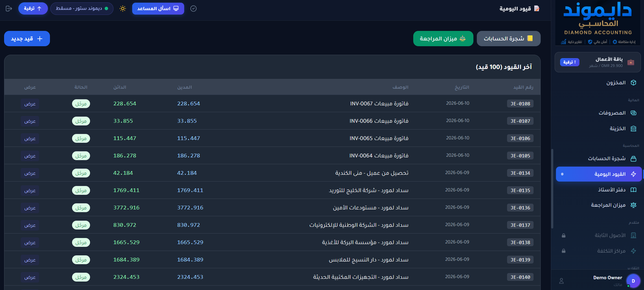Screen dimensions: 644x290
Task: Open شجرة الحسابات button above the table
Action: point(508,39)
